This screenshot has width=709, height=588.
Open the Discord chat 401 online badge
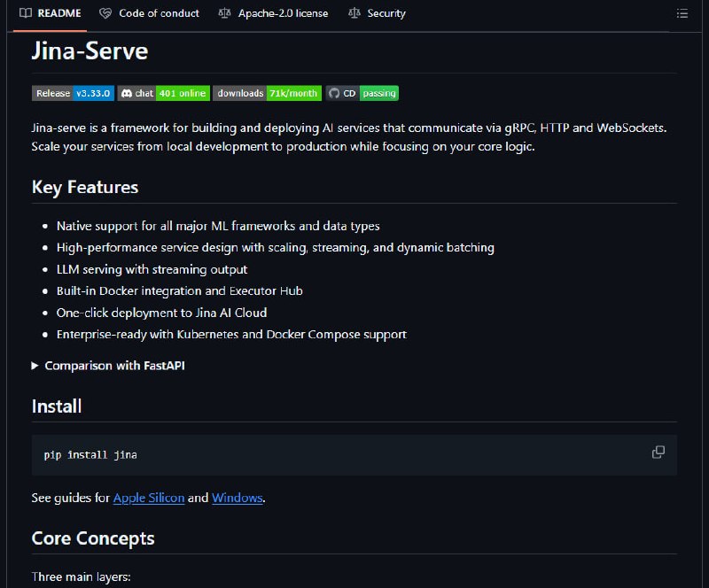tap(164, 93)
